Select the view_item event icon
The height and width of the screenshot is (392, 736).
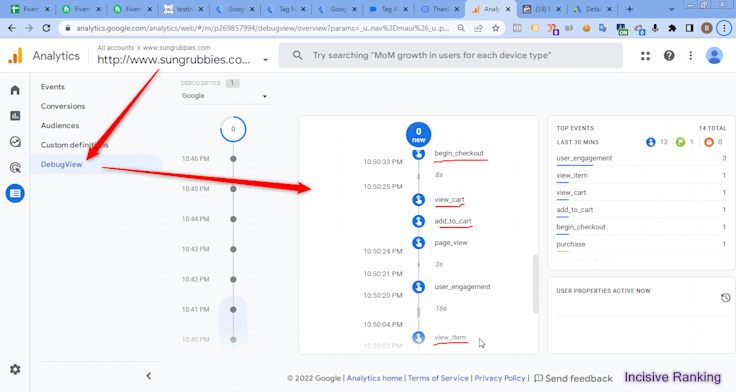[419, 337]
